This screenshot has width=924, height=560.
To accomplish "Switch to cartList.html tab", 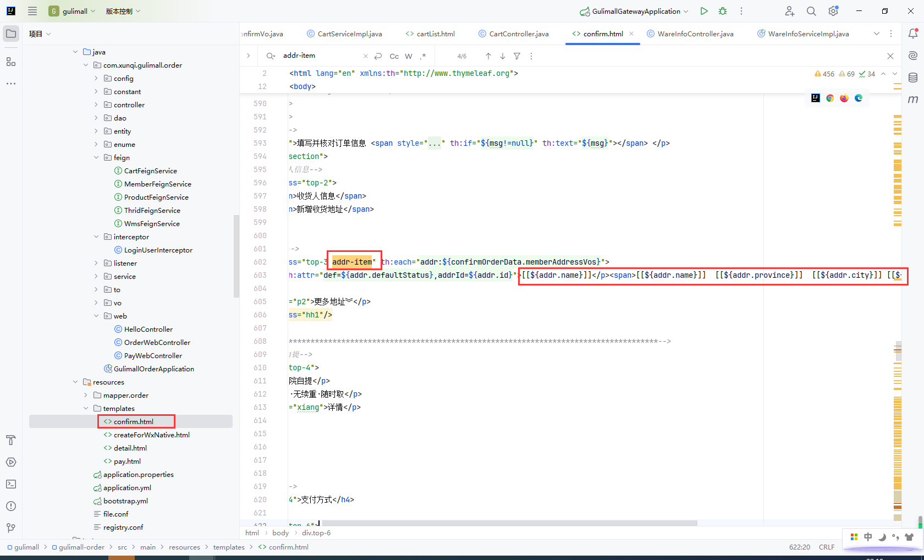I will (431, 34).
